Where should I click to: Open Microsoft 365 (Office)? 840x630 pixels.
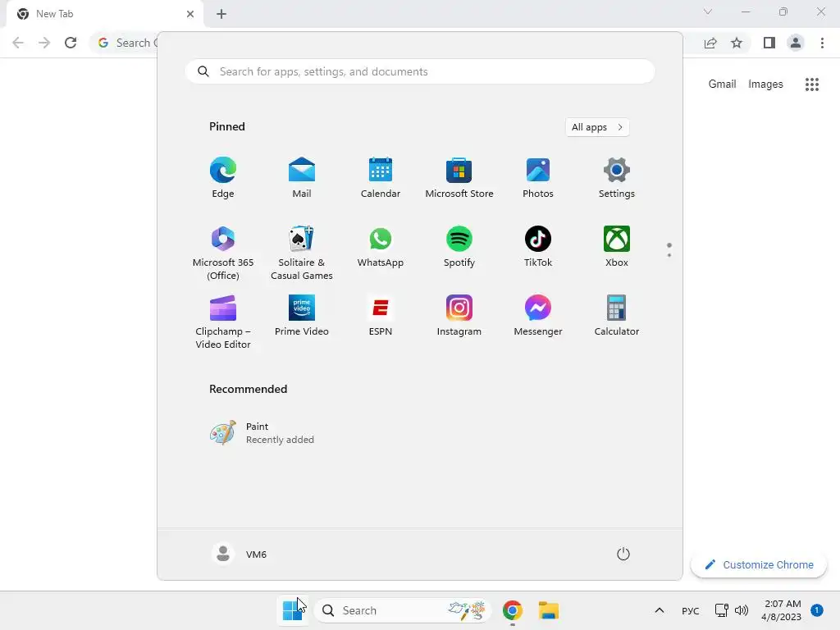[223, 253]
